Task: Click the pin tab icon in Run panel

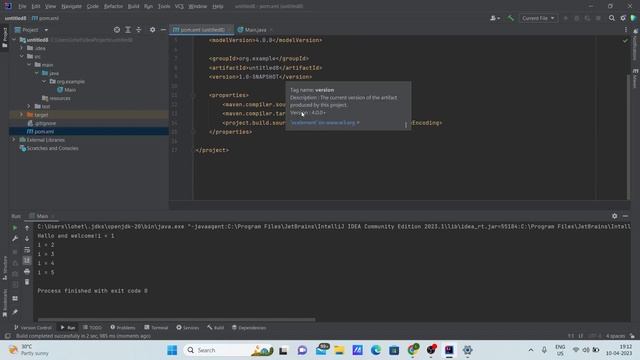Action: click(x=15, y=312)
